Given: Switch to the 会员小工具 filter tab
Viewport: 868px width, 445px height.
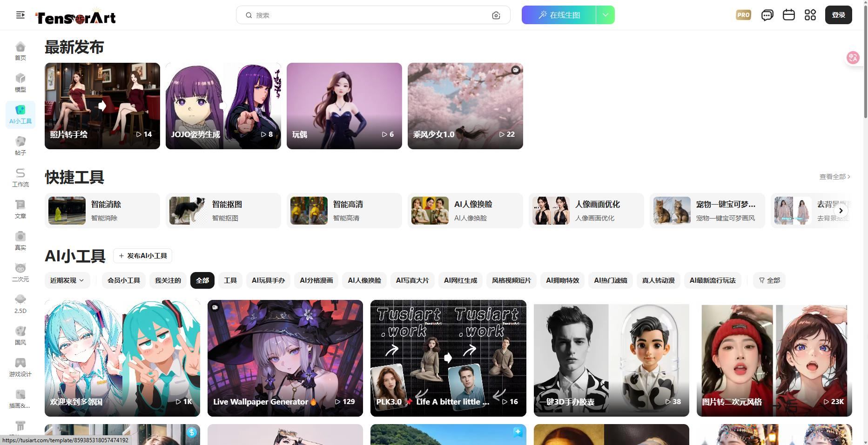Looking at the screenshot, I should click(x=123, y=280).
